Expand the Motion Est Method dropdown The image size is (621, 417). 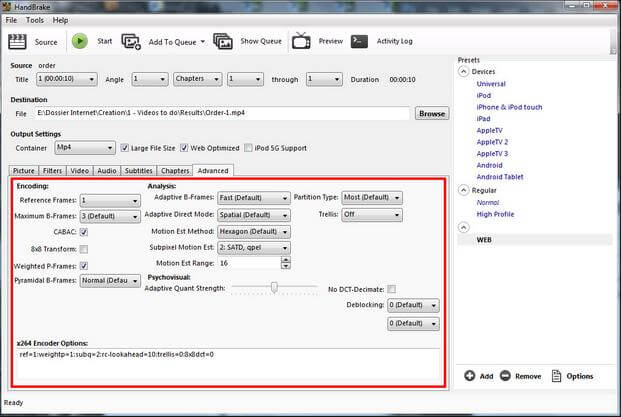click(x=253, y=231)
